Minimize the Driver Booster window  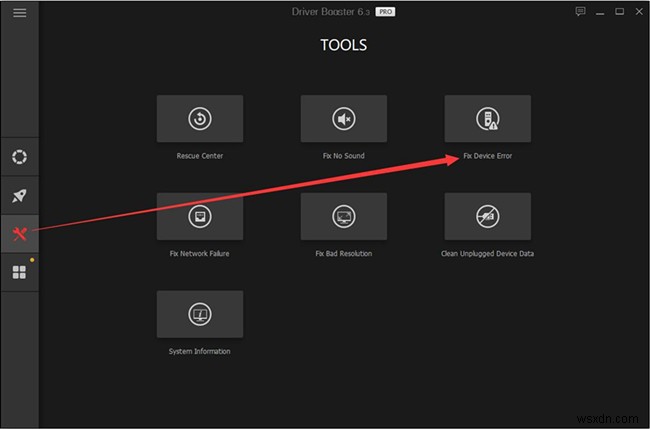[600, 12]
